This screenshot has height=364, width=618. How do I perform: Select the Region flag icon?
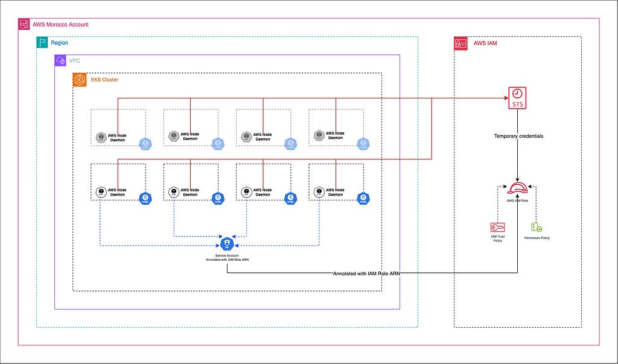click(x=42, y=42)
